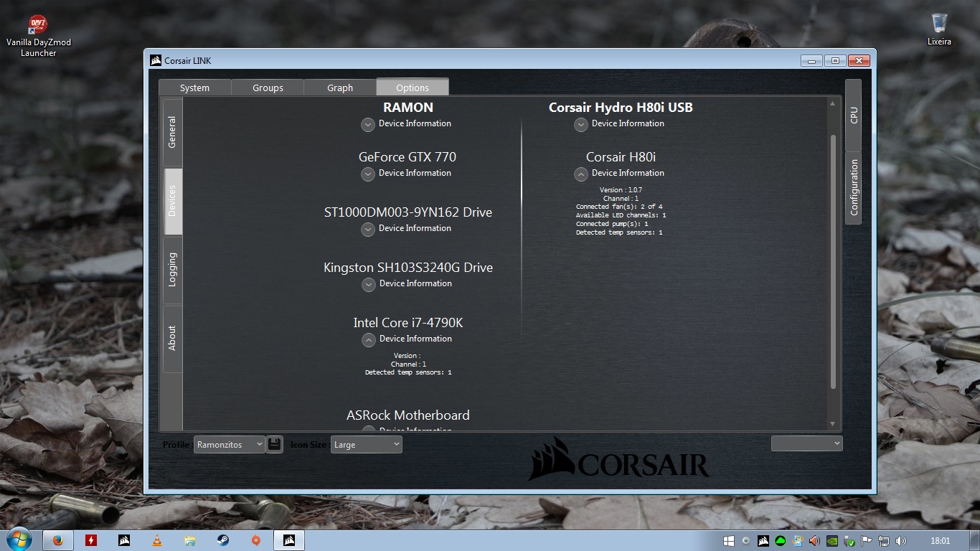
Task: Expand ST1000DM003-9YN162 Drive device information
Action: point(368,229)
